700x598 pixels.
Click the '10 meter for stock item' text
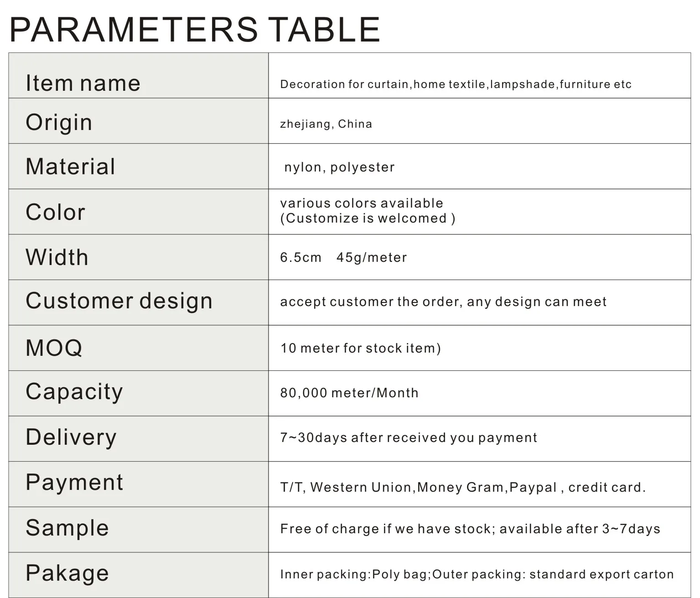click(360, 348)
